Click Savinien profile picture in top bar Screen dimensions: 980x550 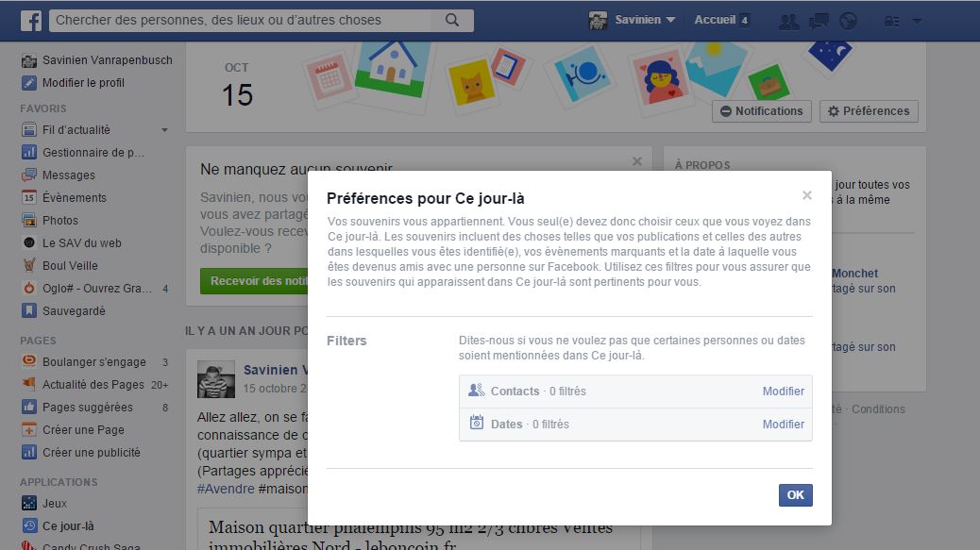[x=598, y=21]
